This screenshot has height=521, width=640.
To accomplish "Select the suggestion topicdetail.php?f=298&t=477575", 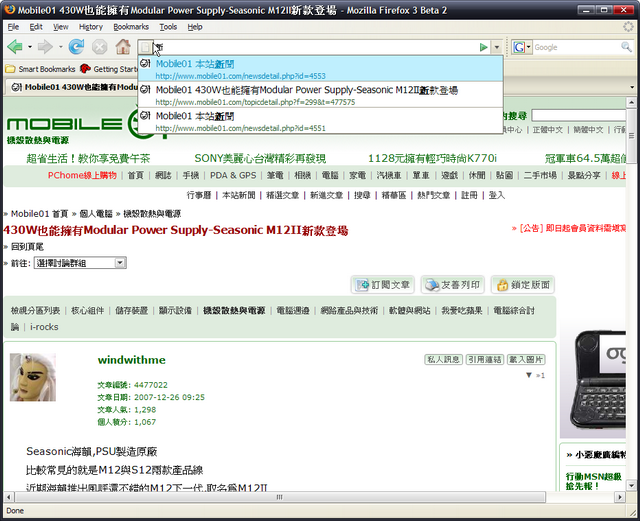I will [x=320, y=95].
